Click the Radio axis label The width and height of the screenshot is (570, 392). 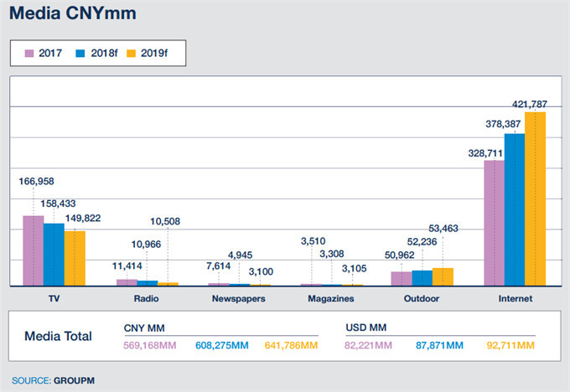pyautogui.click(x=147, y=297)
